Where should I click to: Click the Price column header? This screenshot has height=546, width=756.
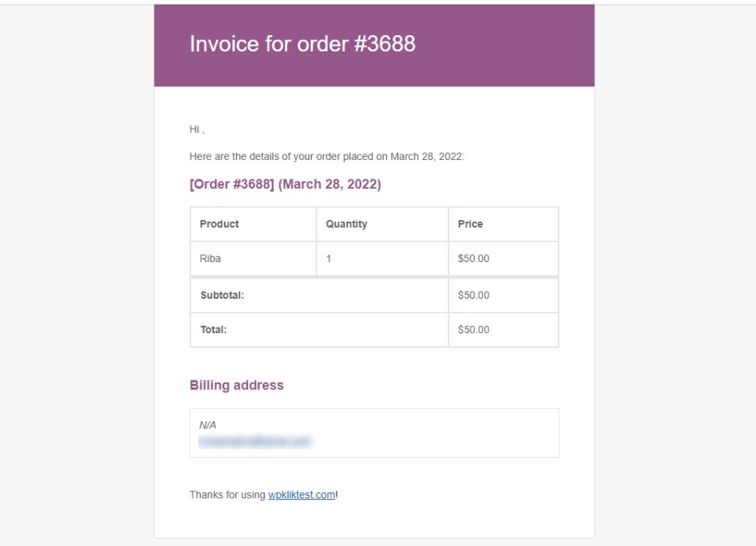503,224
